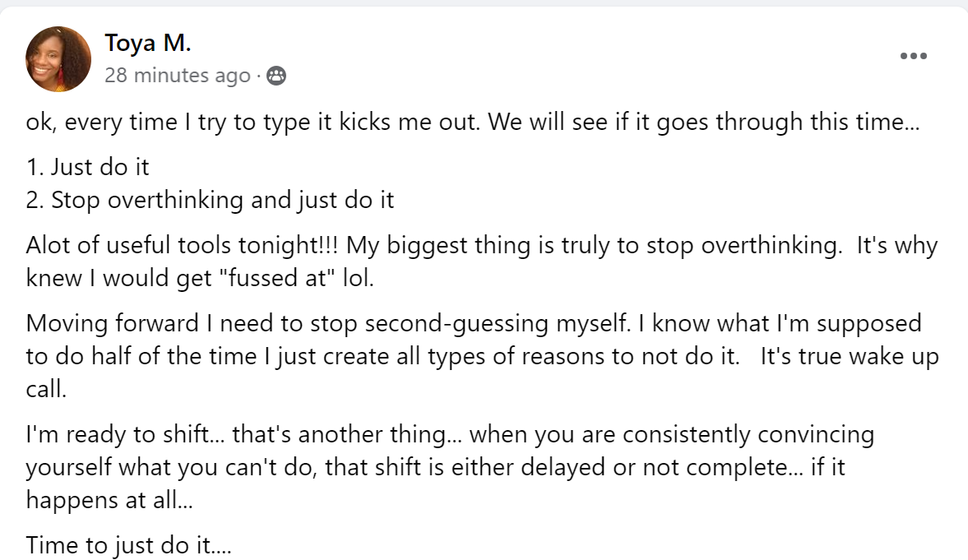Select the "2. Stop overthinking" list line

[210, 200]
